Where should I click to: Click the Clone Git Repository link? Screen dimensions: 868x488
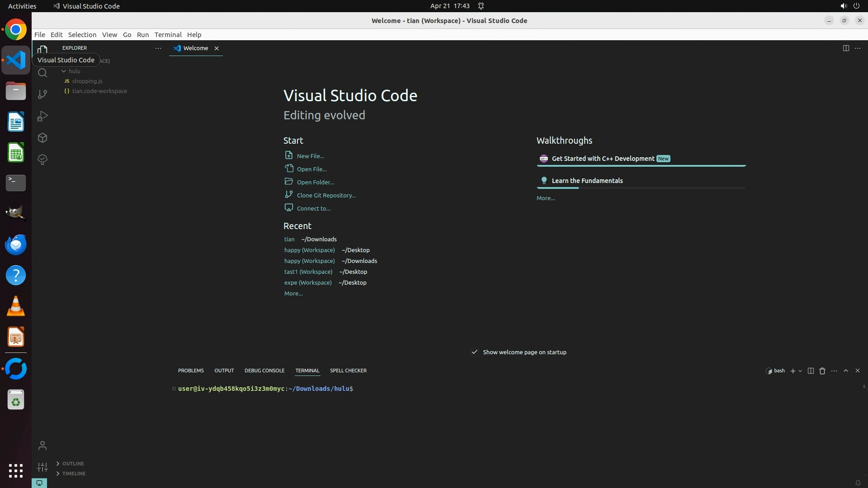click(x=326, y=195)
